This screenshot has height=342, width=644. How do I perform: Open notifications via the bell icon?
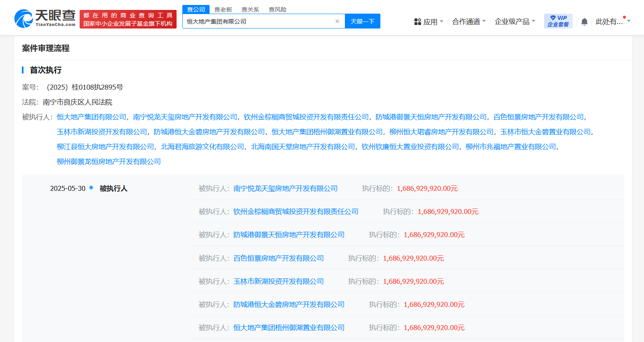pos(584,21)
